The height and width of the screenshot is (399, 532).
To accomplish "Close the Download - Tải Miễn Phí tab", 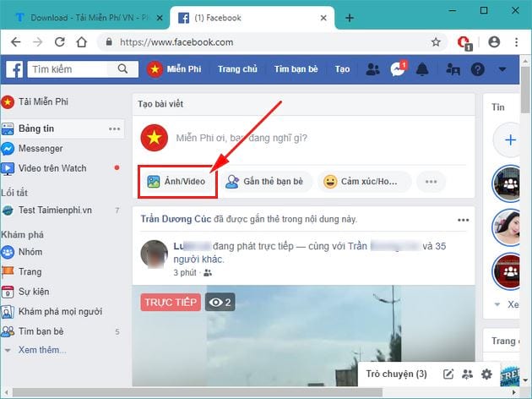I will [x=160, y=18].
